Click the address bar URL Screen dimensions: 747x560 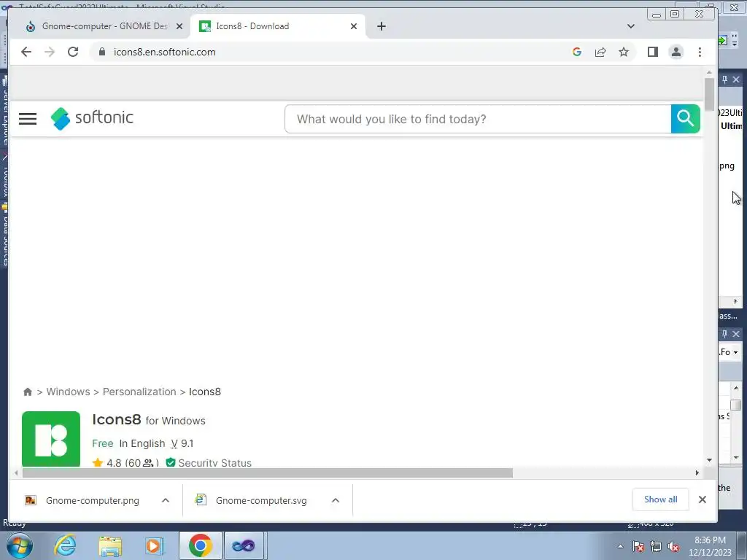click(x=164, y=52)
